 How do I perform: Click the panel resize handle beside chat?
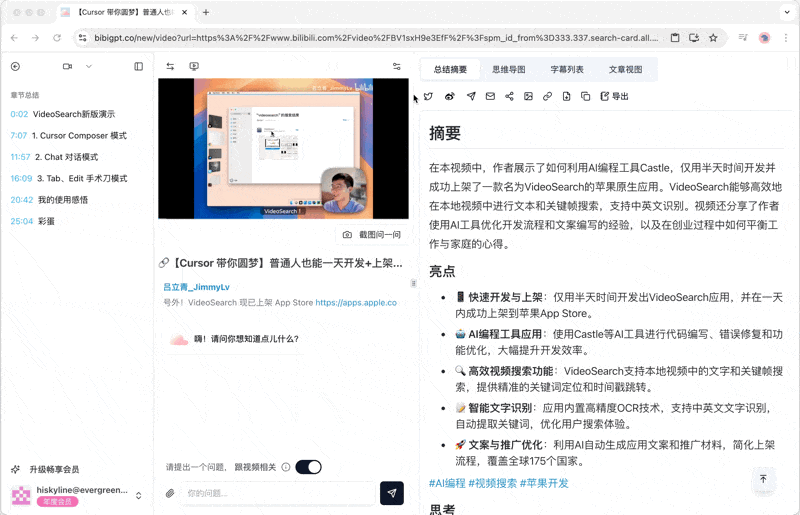point(414,283)
